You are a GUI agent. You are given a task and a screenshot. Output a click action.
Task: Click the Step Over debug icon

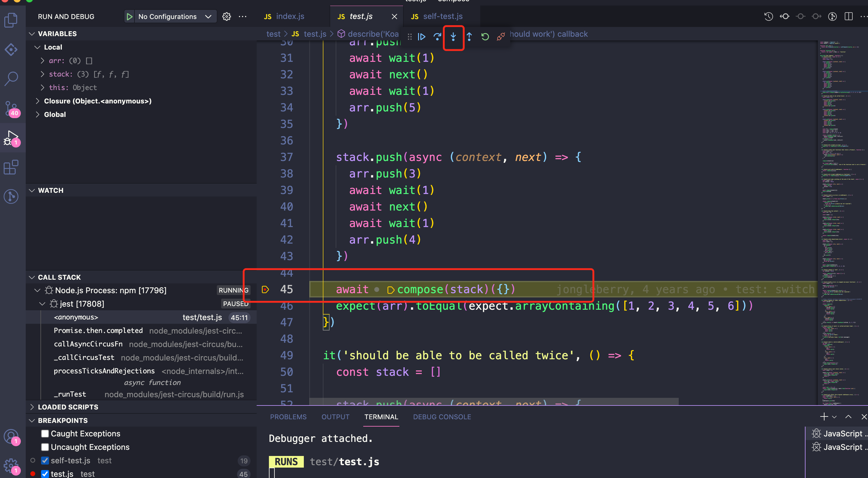[x=437, y=36]
